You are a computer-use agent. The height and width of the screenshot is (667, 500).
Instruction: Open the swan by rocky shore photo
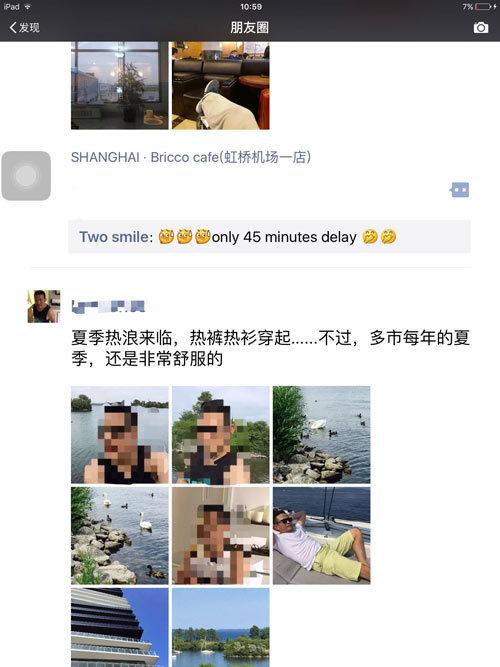click(x=321, y=435)
